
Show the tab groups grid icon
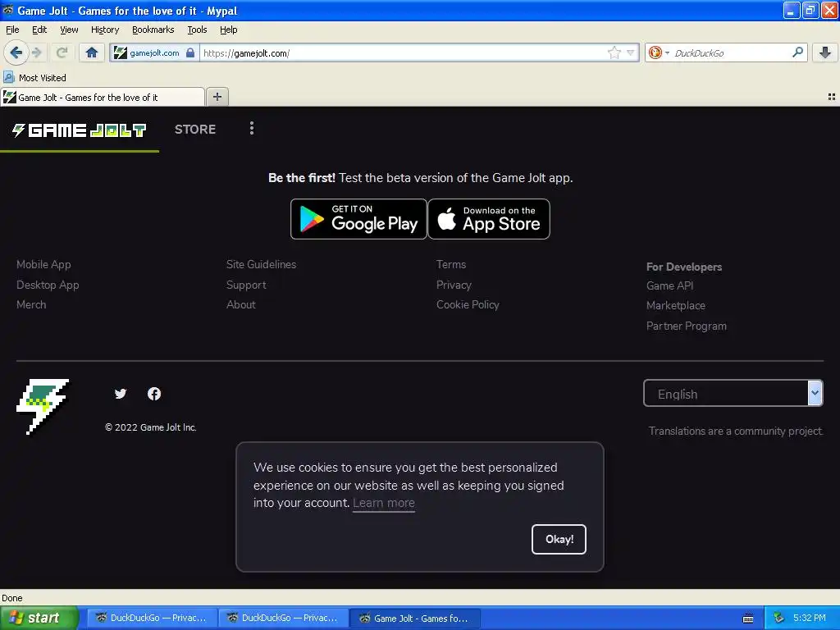coord(832,97)
